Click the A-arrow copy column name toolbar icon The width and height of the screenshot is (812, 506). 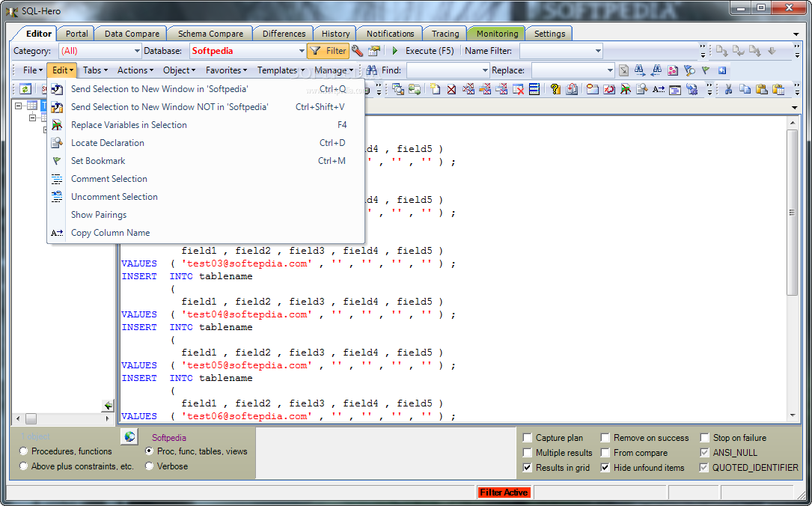tap(659, 89)
